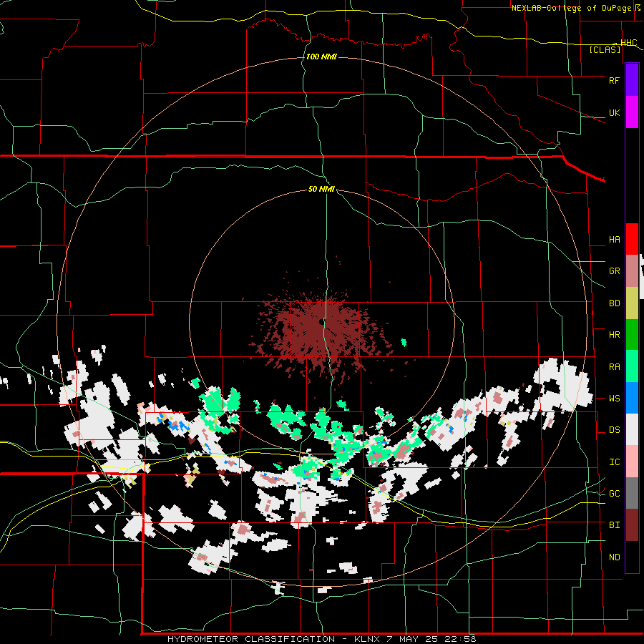The width and height of the screenshot is (644, 644).
Task: Click the BI legend label
Action: click(614, 525)
